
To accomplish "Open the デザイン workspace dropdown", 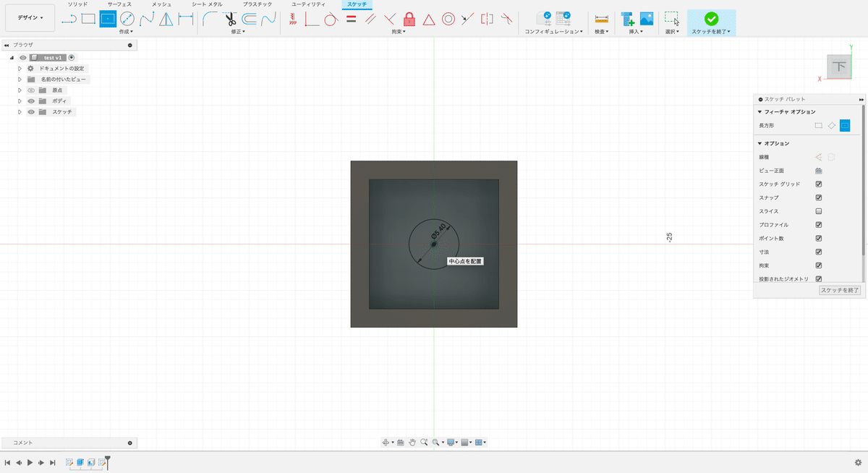I will [x=30, y=17].
